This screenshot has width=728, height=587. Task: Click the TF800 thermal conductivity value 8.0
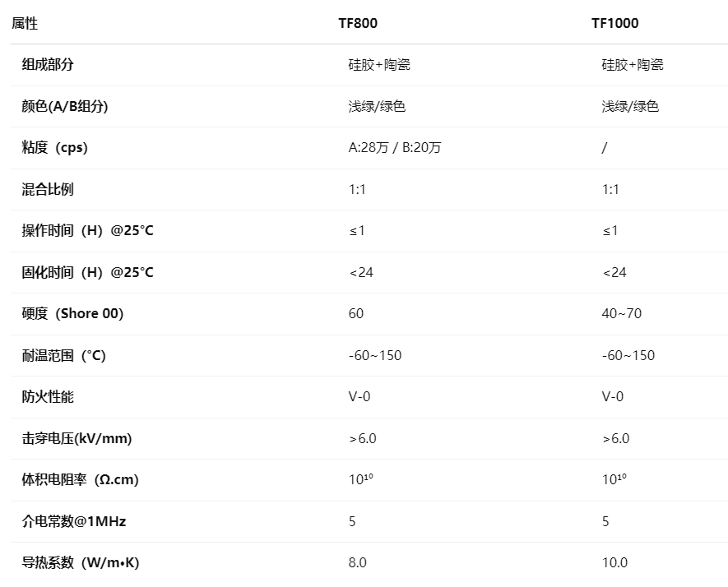(x=358, y=563)
